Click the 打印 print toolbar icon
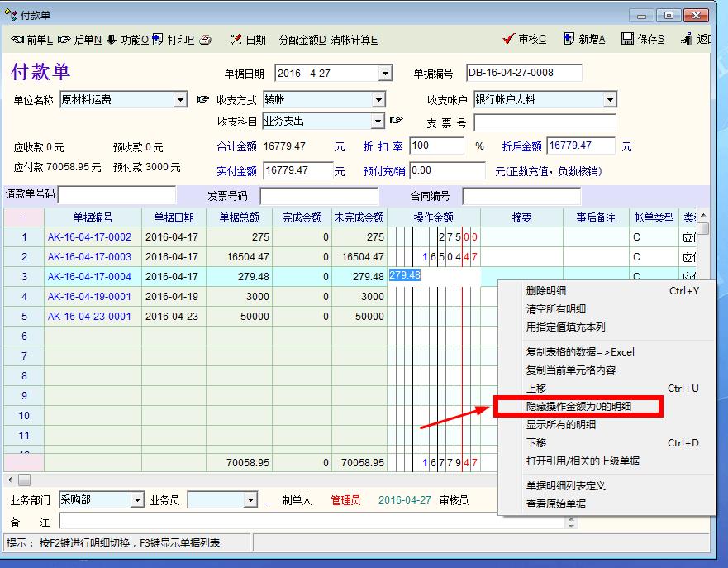This screenshot has width=728, height=568. (158, 40)
